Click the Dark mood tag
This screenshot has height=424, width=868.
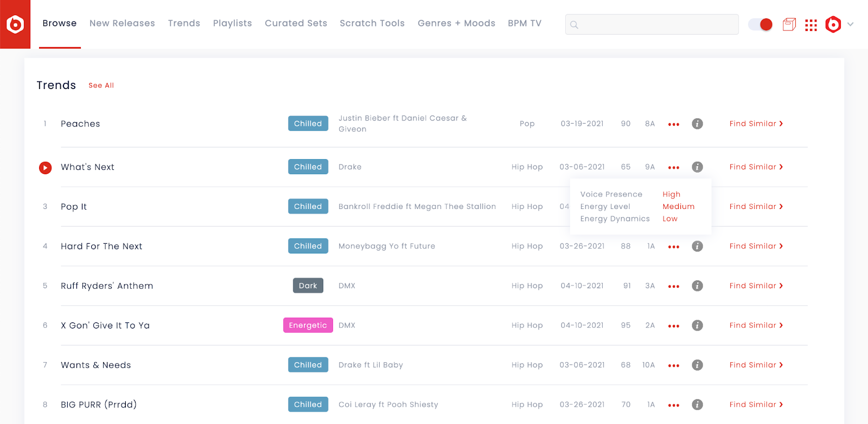coord(308,286)
